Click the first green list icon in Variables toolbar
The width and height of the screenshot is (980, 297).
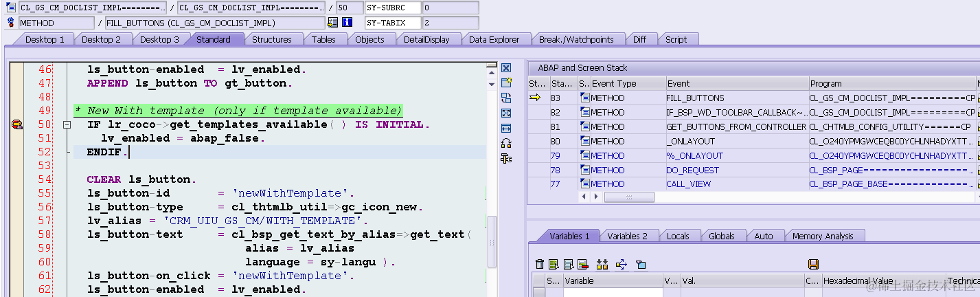pyautogui.click(x=554, y=264)
